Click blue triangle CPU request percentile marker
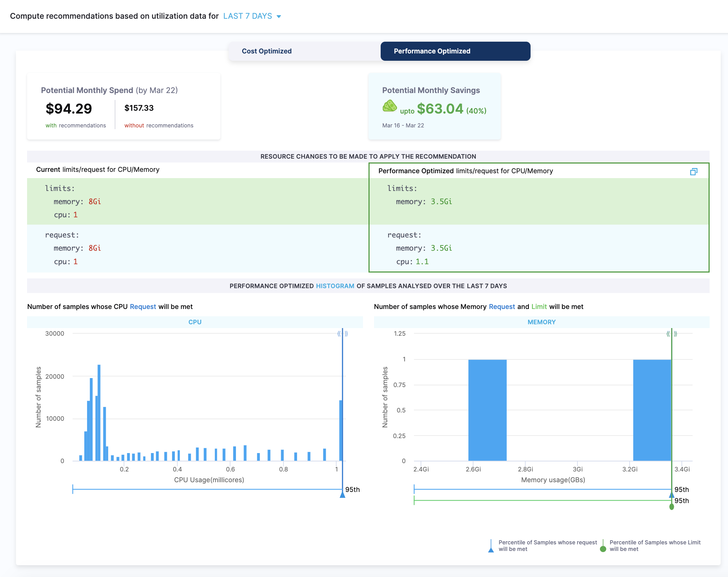Screen dimensions: 728x577 coord(342,495)
